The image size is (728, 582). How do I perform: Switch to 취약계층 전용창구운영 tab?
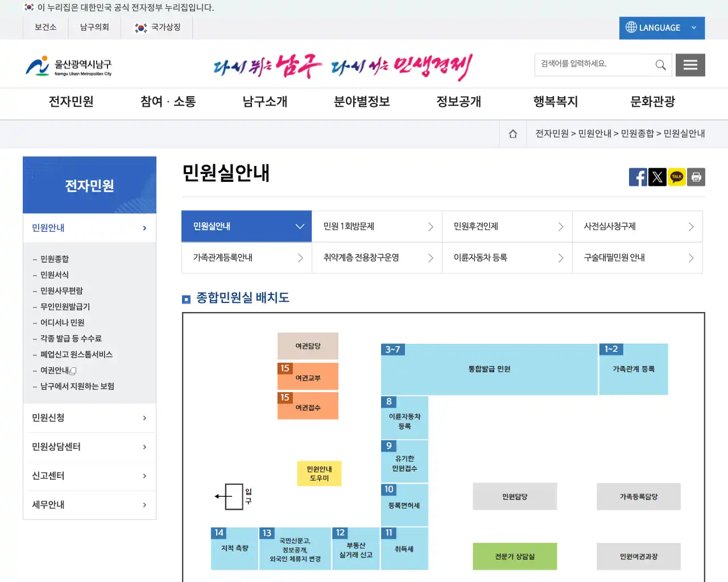click(377, 258)
